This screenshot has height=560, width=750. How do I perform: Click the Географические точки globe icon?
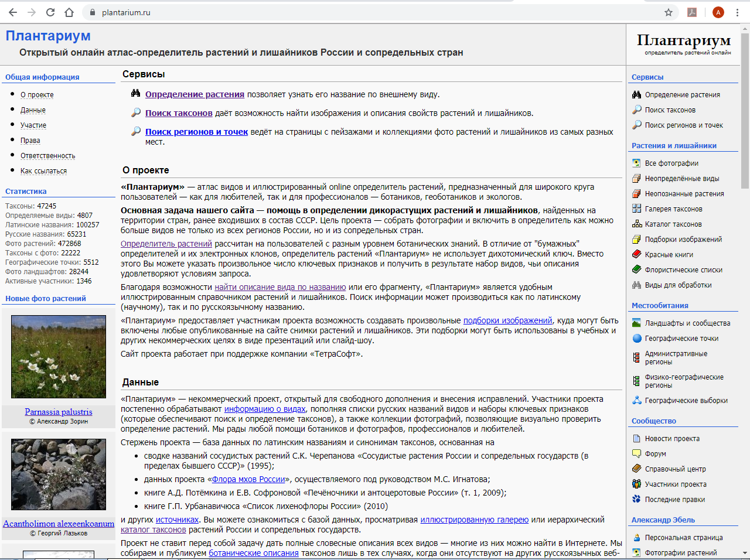click(637, 338)
